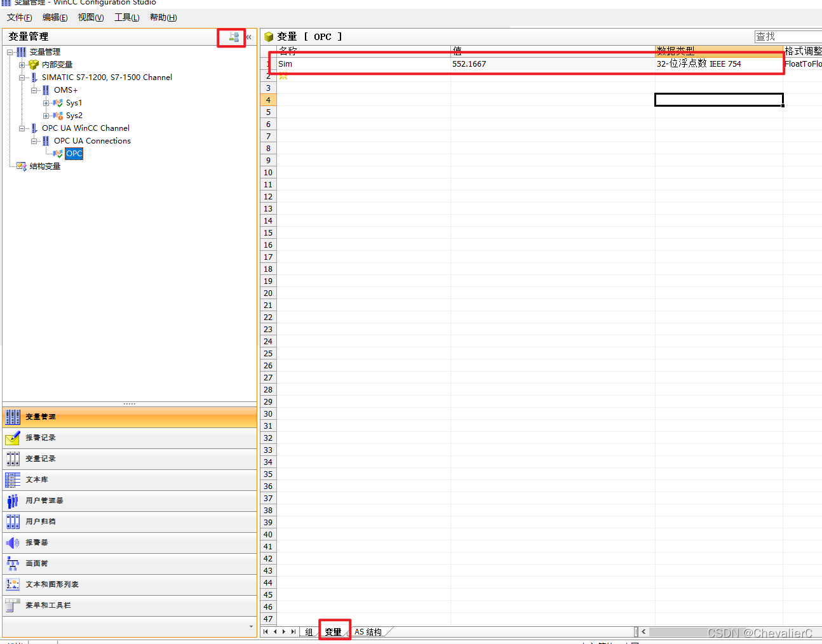
Task: Select the Sim tag name cell
Action: point(363,64)
